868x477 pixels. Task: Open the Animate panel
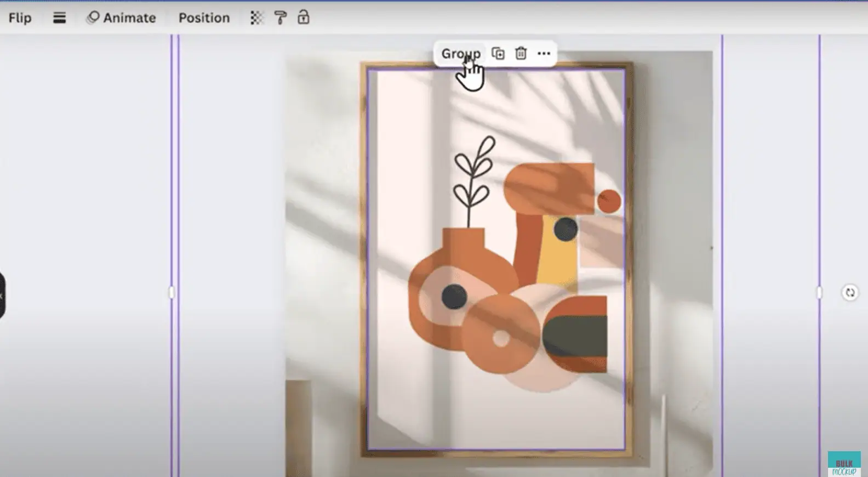122,18
